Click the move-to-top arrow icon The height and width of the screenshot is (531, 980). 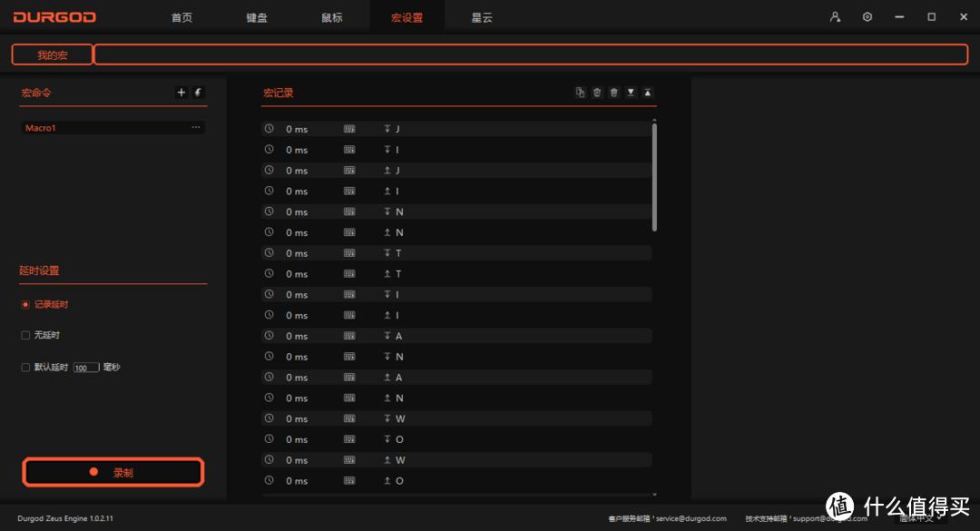tap(647, 92)
